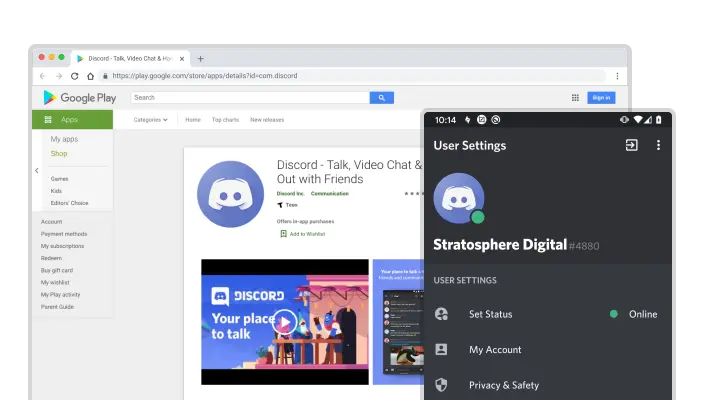Image resolution: width=704 pixels, height=400 pixels.
Task: Open Editors' Choice link
Action: pyautogui.click(x=69, y=203)
